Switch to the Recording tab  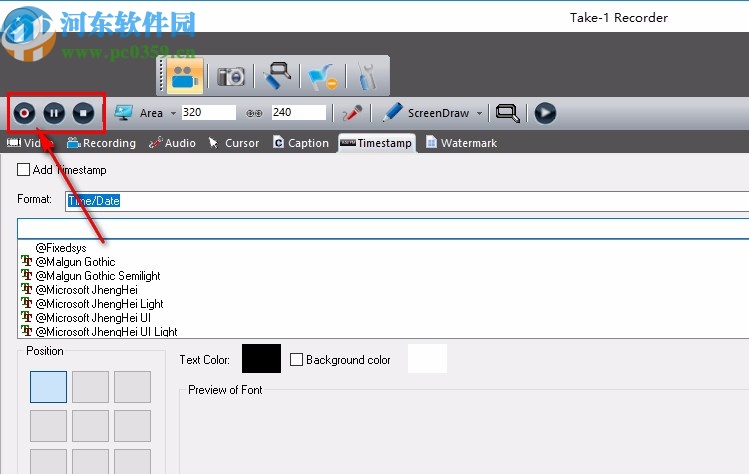click(101, 143)
